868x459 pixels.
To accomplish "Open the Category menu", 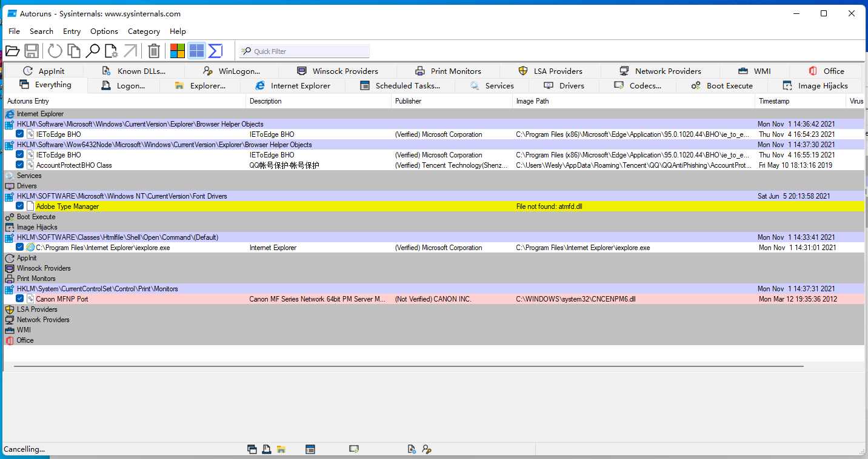I will pos(144,31).
